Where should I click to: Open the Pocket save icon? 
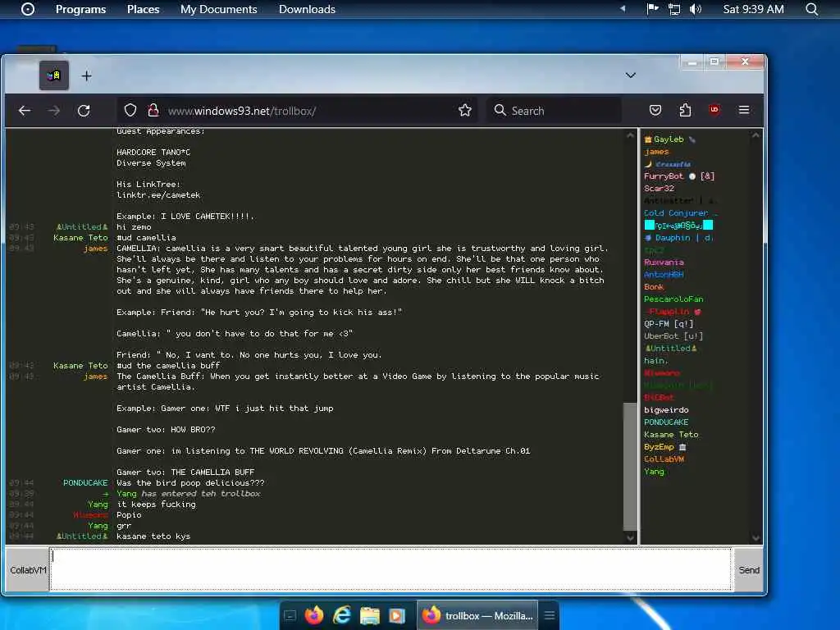coord(655,111)
